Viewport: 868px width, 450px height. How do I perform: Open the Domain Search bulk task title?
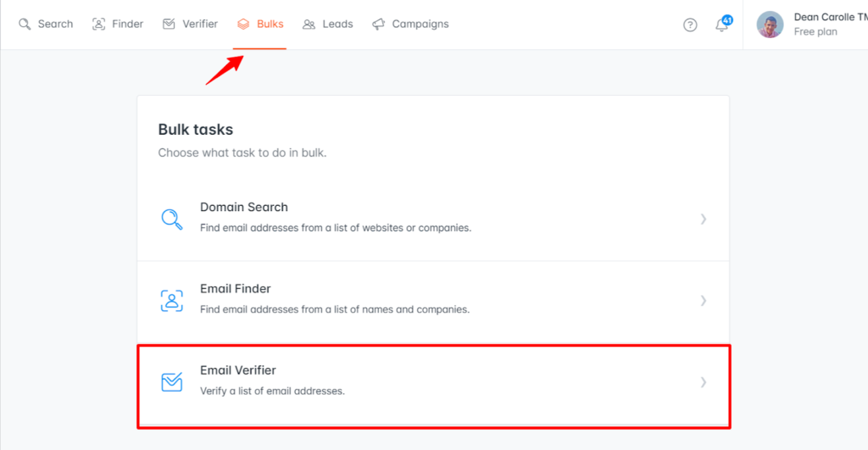pos(244,207)
